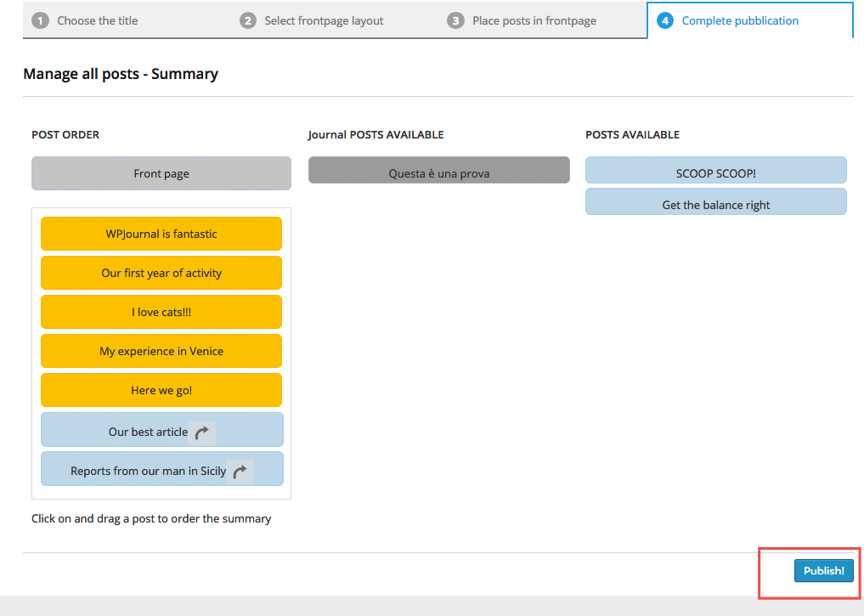The width and height of the screenshot is (864, 616).
Task: Switch to Select frontpage layout tab
Action: [x=324, y=20]
